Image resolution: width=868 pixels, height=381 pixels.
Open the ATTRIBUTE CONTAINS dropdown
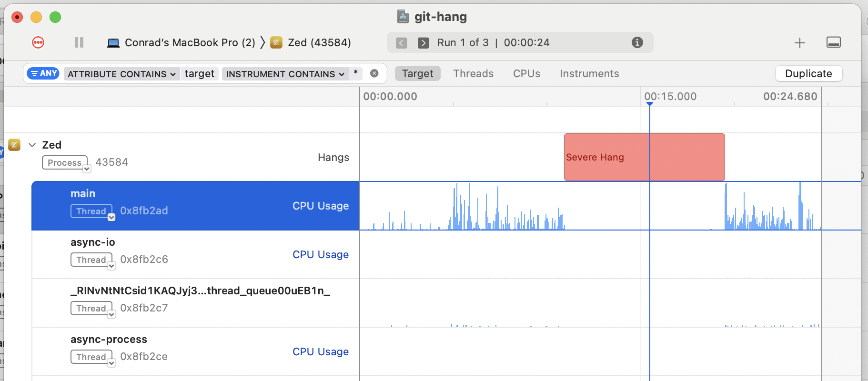pos(121,74)
